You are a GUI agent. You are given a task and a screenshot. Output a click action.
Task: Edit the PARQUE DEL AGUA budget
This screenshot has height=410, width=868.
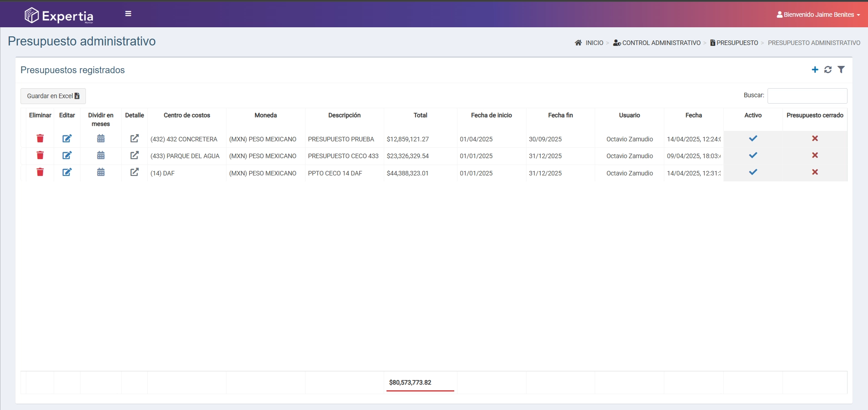(x=67, y=155)
